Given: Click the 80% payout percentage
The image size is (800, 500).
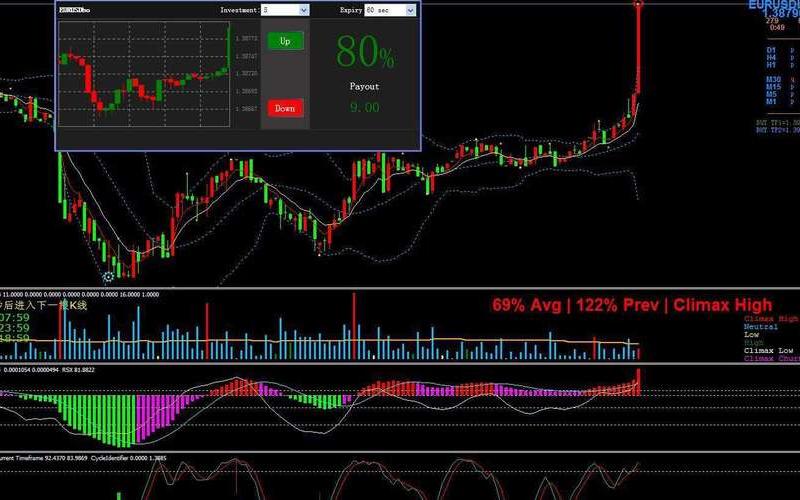Looking at the screenshot, I should (x=365, y=52).
